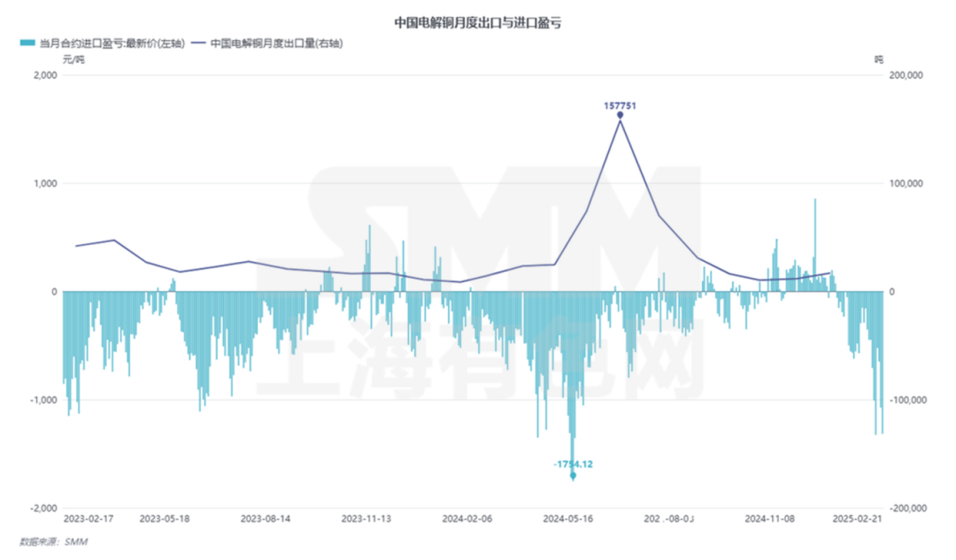The image size is (956, 560).
Task: Pick the 2024-05-16 date tick label
Action: click(567, 518)
